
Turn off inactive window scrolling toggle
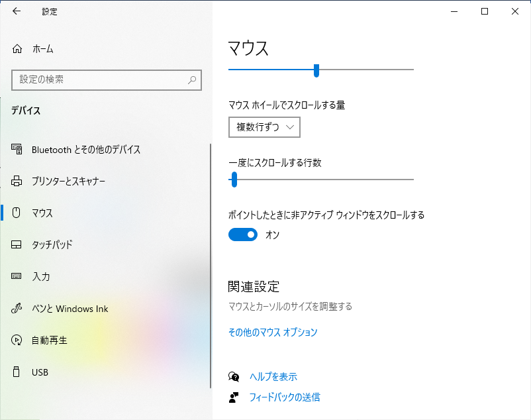(x=243, y=235)
